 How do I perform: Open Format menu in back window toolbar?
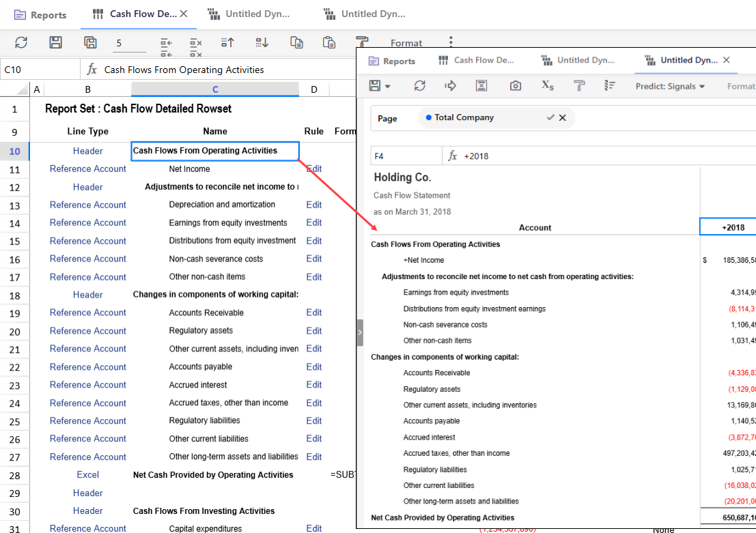pyautogui.click(x=406, y=43)
